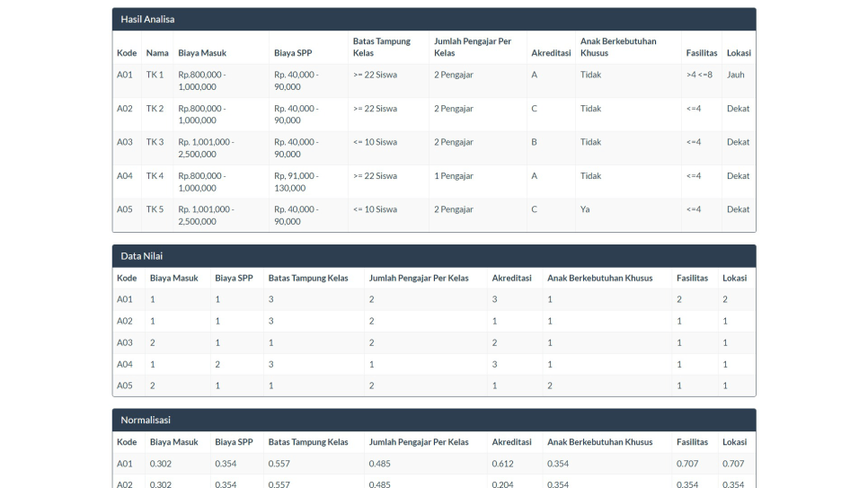This screenshot has width=868, height=488.
Task: Click the Normalisasi panel header
Action: tap(434, 421)
